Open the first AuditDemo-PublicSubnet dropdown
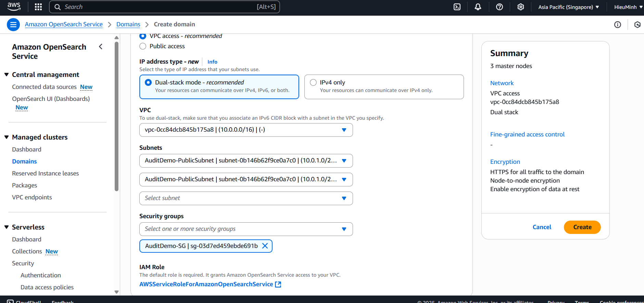 pos(246,161)
